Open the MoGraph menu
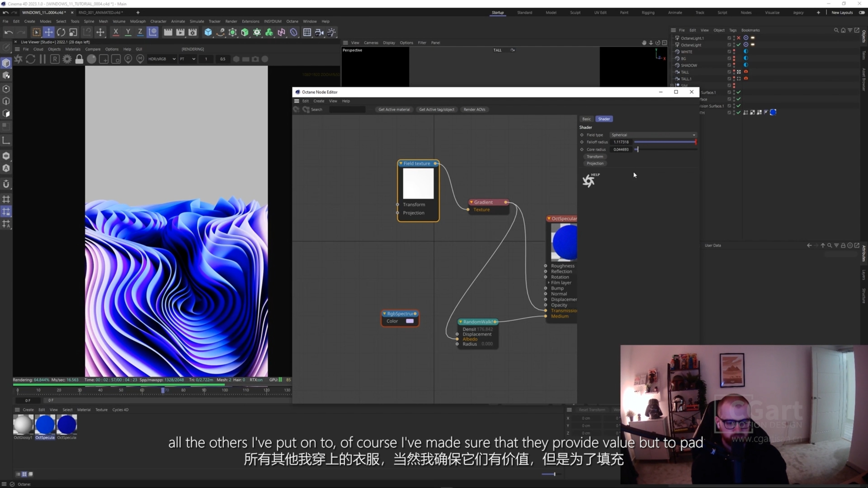 pos(138,21)
